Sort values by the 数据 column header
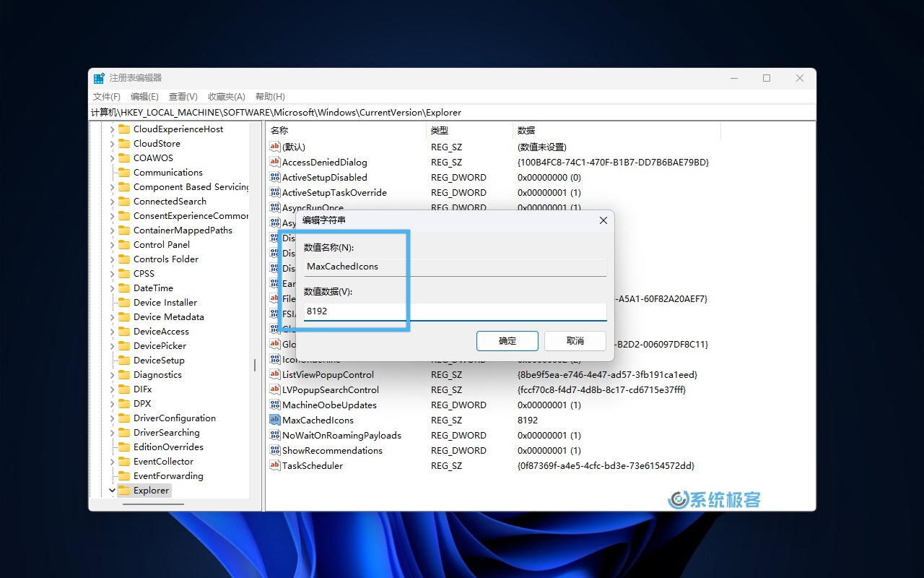 coord(616,130)
